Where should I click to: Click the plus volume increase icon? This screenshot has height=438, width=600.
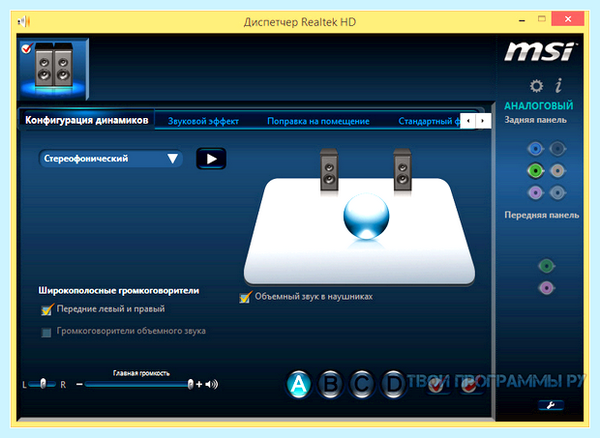[199, 384]
